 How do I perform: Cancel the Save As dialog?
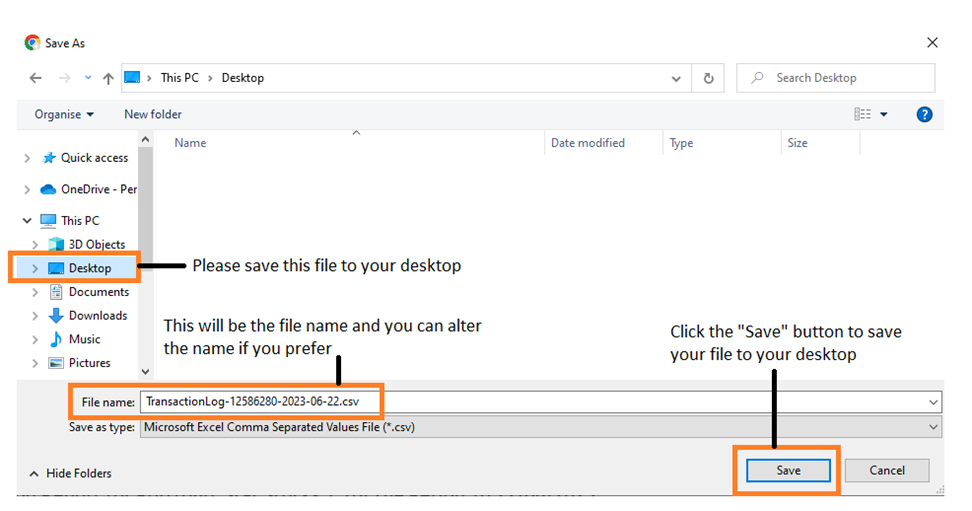(x=886, y=470)
